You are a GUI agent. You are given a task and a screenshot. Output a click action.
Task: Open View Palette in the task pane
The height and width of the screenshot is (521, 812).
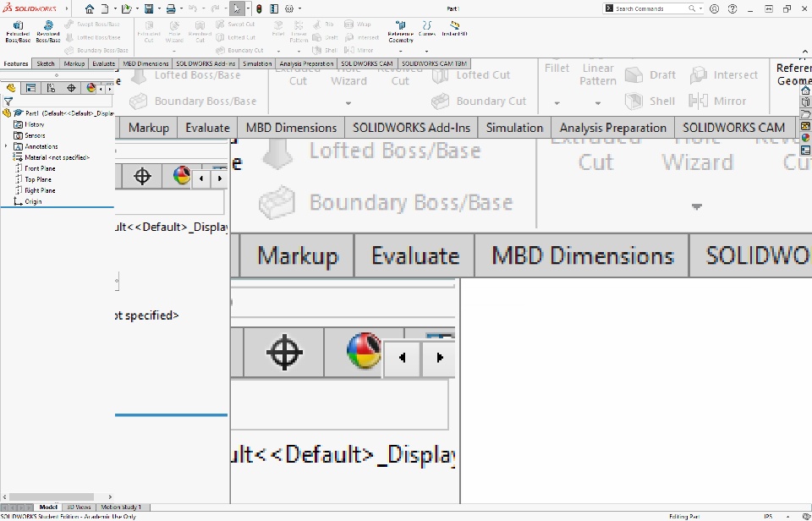805,126
